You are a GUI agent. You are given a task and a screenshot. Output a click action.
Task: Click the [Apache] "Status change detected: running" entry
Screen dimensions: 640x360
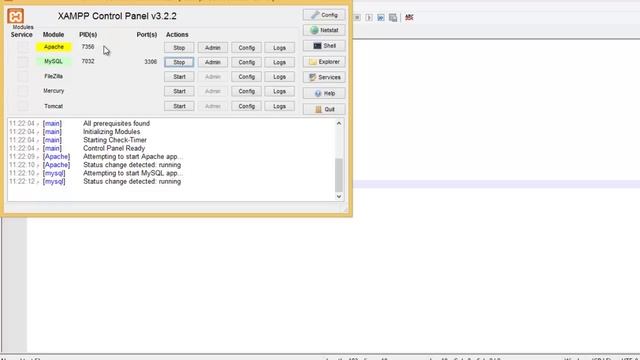pos(132,165)
